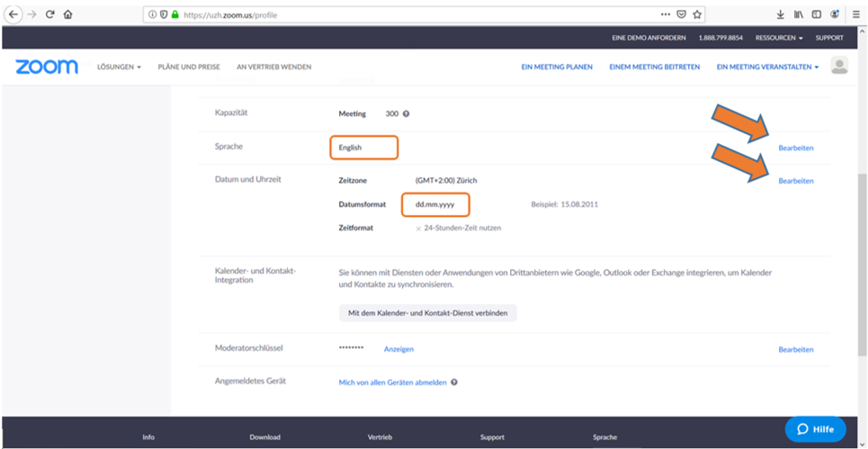Click the Firefox reload button
Viewport: 868px width, 449px height.
49,14
